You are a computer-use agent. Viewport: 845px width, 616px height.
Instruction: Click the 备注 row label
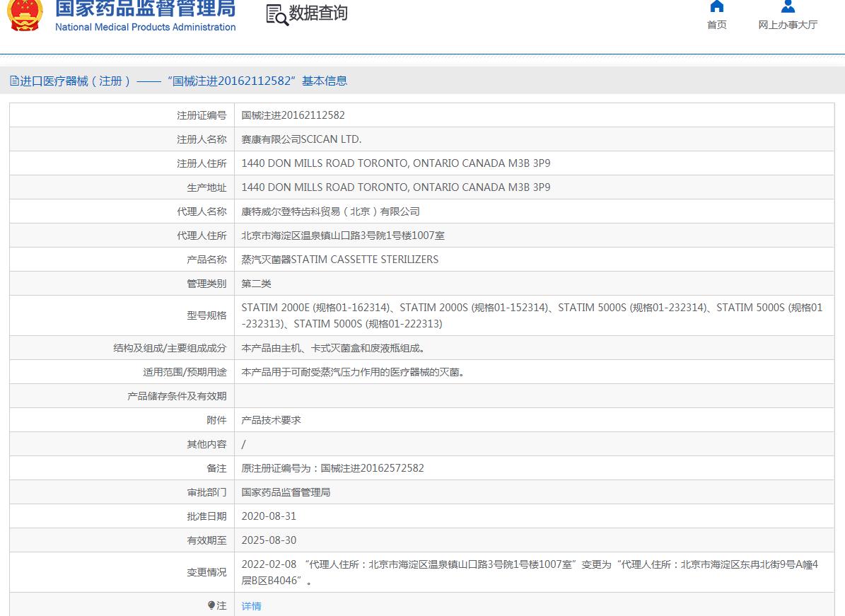pos(216,467)
